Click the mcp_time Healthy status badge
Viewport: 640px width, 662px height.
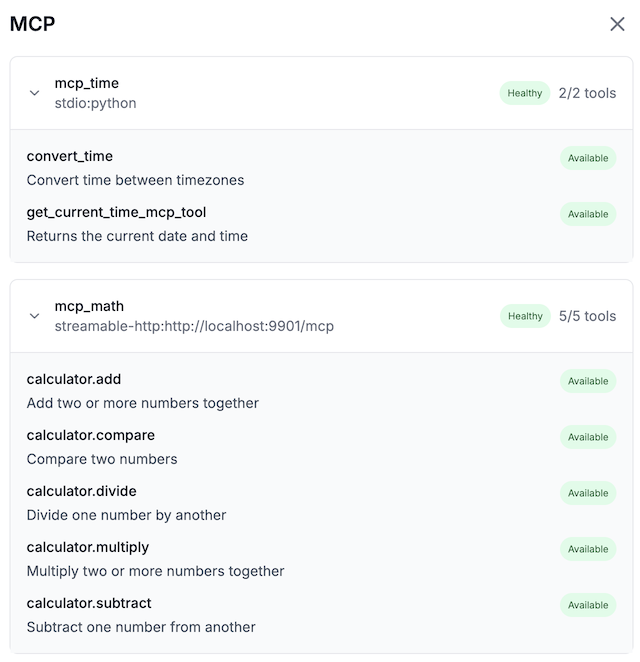pyautogui.click(x=525, y=93)
